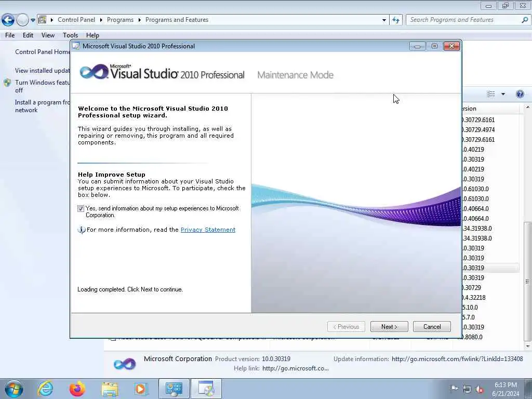Open the File menu in Control Panel
The height and width of the screenshot is (399, 532).
click(x=10, y=35)
